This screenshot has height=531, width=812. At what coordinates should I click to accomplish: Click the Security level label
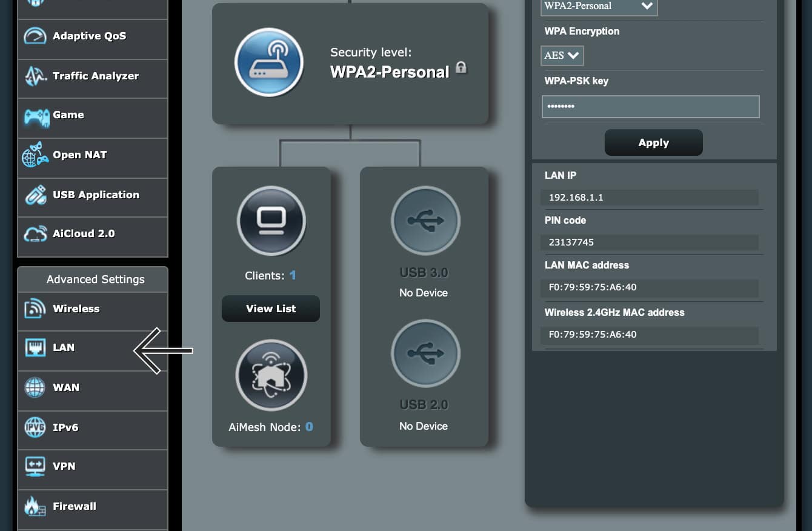pos(371,53)
